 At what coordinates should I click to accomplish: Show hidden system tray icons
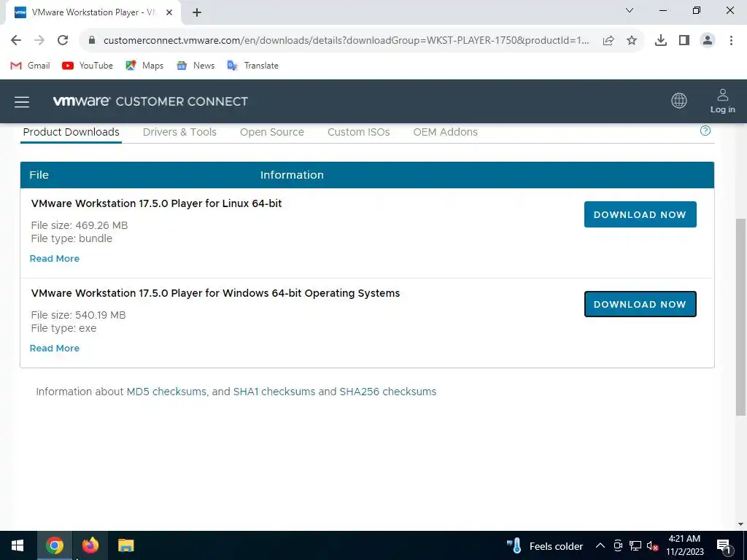click(600, 545)
